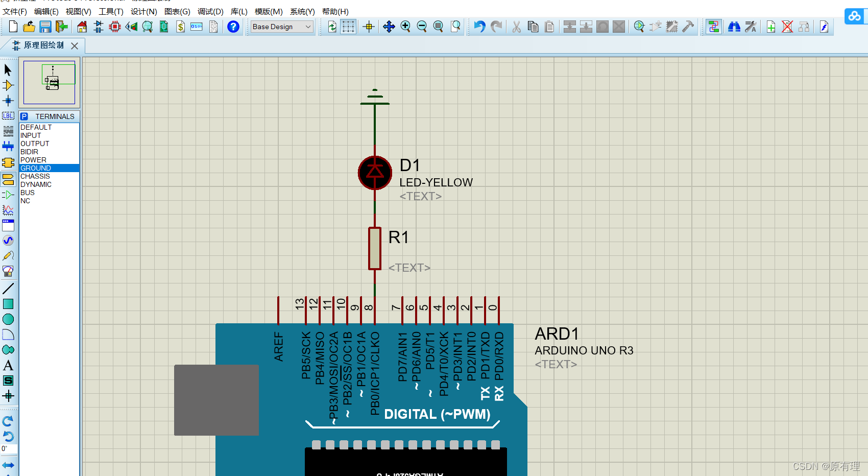This screenshot has height=476, width=868.
Task: Zoom to a selected area icon
Action: coord(455,27)
